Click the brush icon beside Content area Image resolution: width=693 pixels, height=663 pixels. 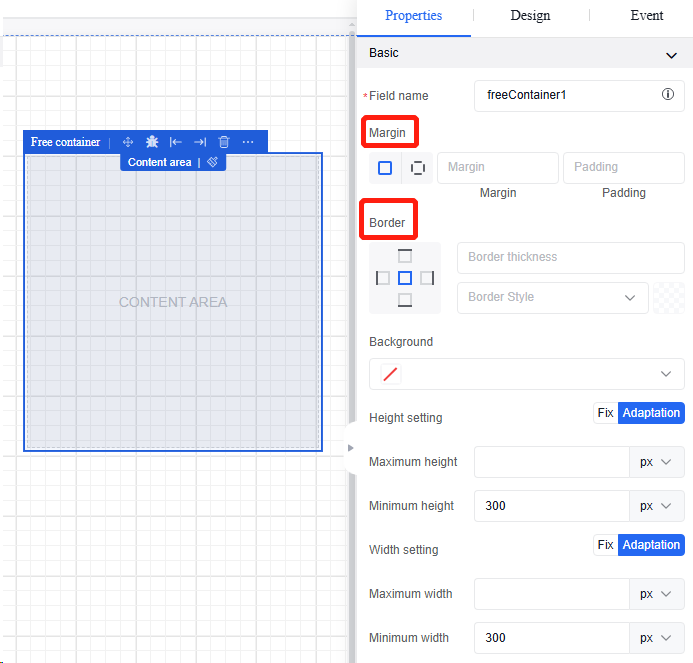213,162
